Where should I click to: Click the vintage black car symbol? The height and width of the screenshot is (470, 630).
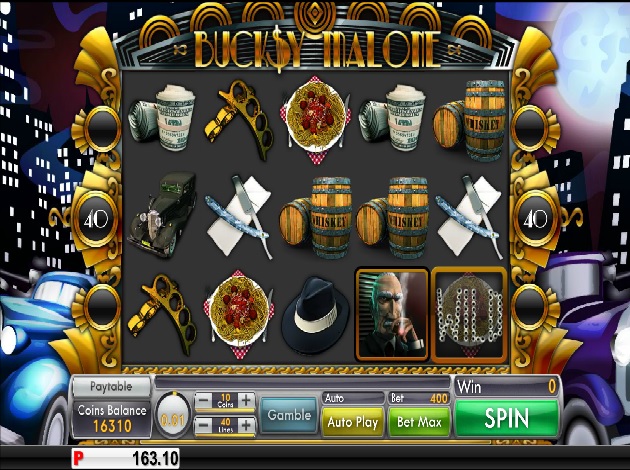click(162, 215)
